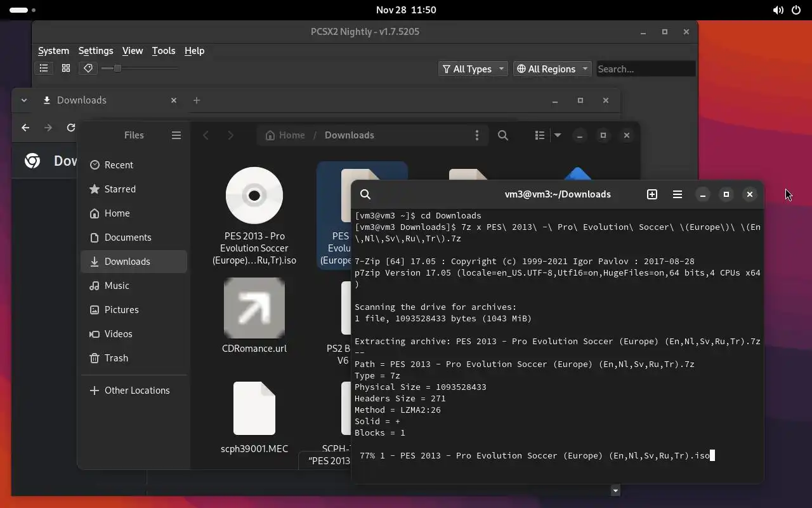Close the terminal window
The image size is (812, 508).
click(x=750, y=194)
